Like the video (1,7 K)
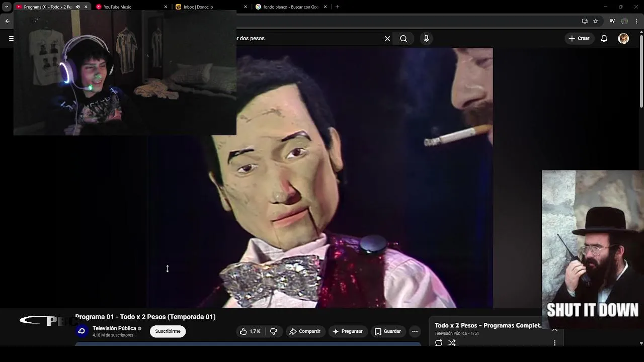The image size is (644, 362). [251, 331]
